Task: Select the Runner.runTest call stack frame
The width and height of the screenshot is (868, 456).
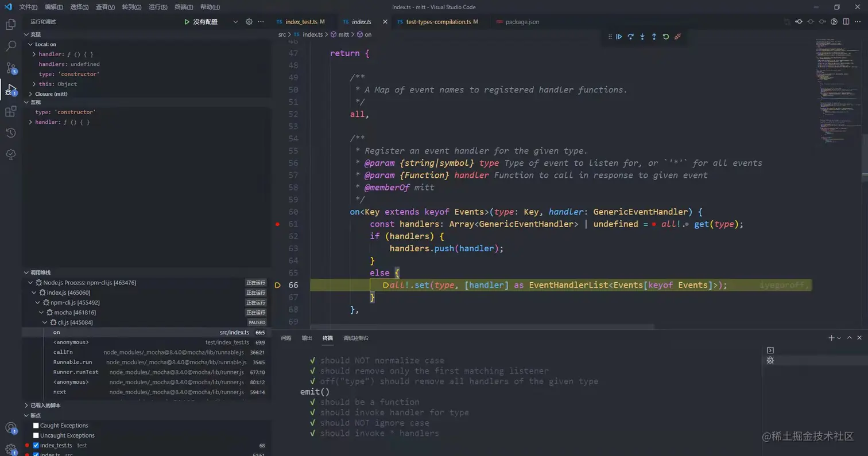Action: click(146, 372)
